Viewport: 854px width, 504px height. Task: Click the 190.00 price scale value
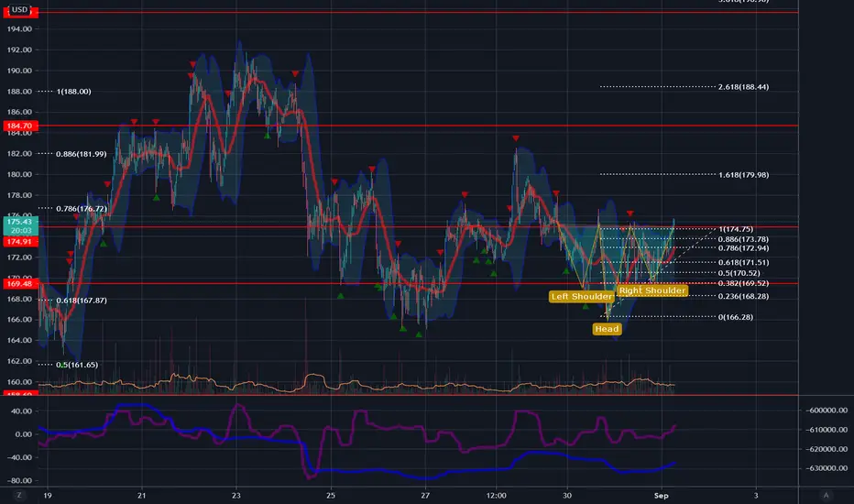coord(19,71)
